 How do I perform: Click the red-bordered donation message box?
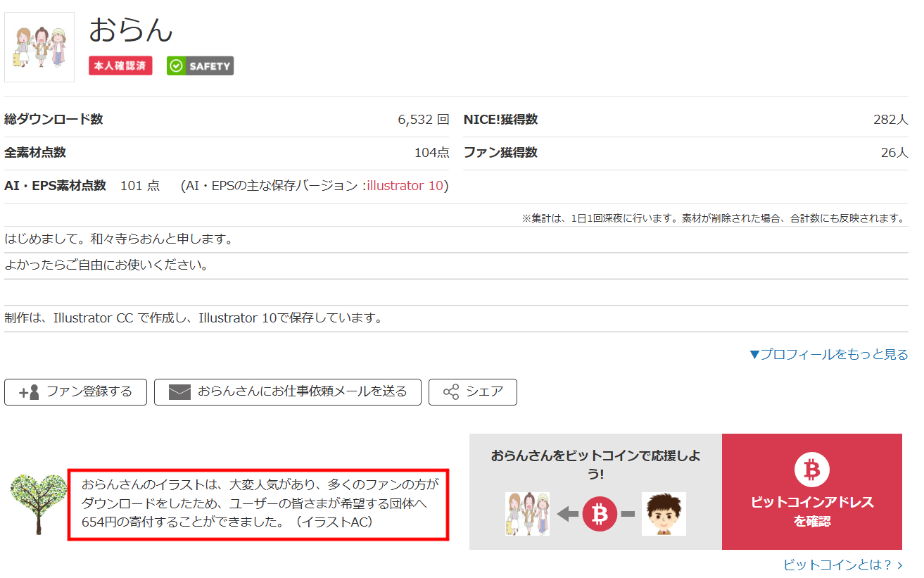coord(258,504)
